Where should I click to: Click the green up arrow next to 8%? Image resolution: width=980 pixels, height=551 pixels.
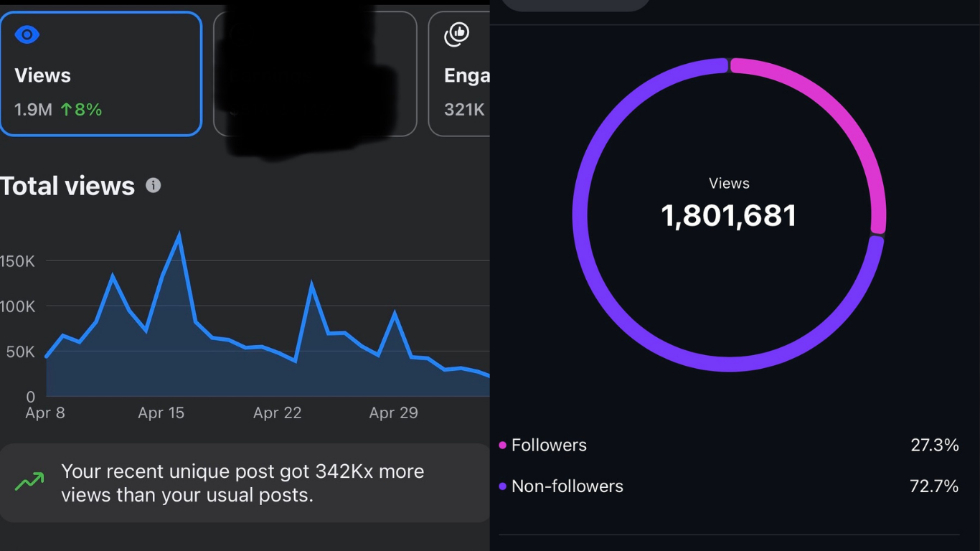pyautogui.click(x=66, y=110)
